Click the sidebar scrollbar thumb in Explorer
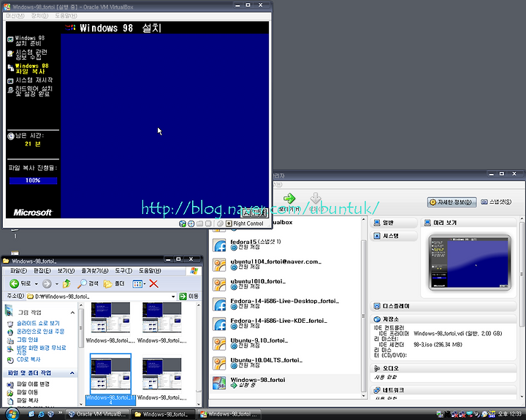The image size is (526, 420). coord(81,328)
